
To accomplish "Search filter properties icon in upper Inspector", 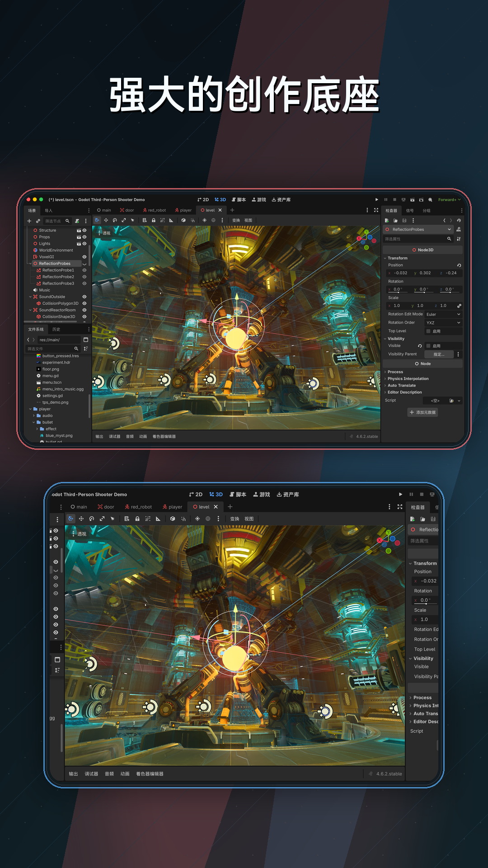I will pyautogui.click(x=449, y=239).
